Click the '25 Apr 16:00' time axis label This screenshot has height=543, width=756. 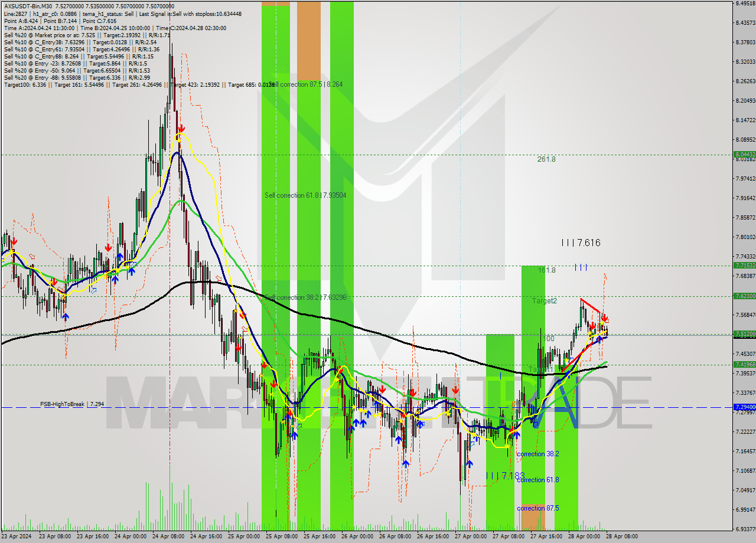[320, 537]
